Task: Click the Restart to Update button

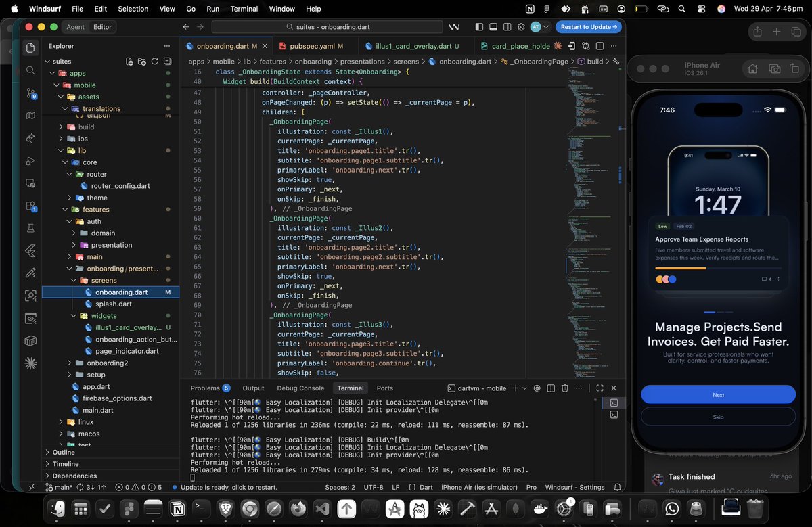Action: pos(589,27)
